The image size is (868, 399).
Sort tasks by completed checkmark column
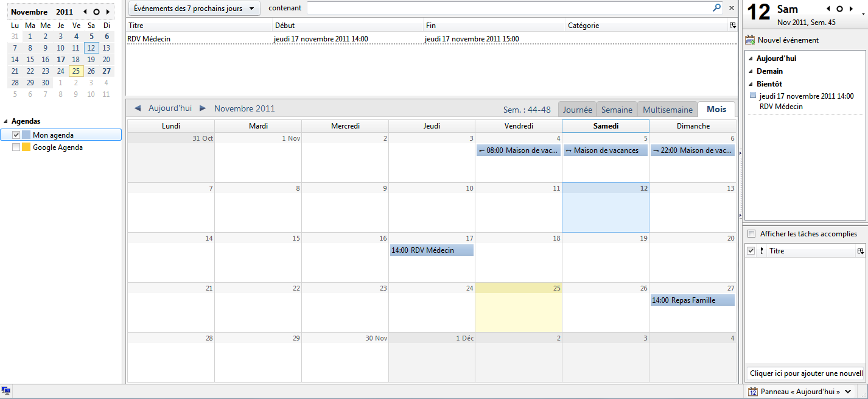click(x=751, y=251)
